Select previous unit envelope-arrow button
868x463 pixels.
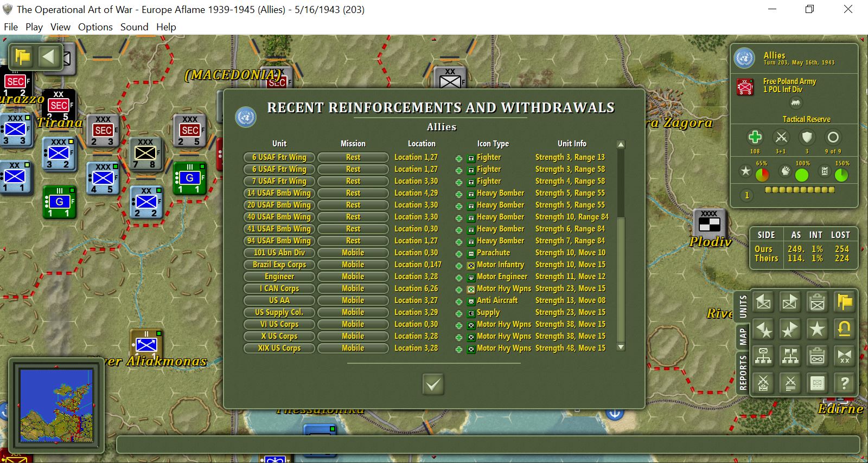click(763, 301)
